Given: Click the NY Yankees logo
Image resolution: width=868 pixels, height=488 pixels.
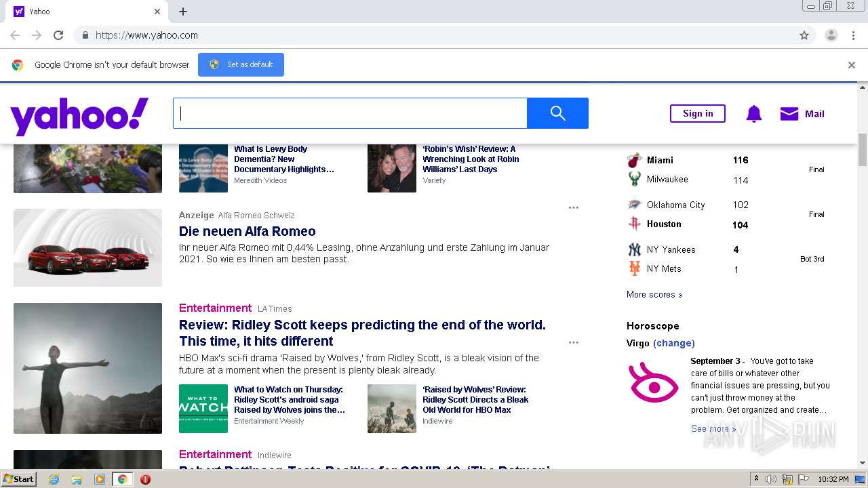Looking at the screenshot, I should coord(634,249).
